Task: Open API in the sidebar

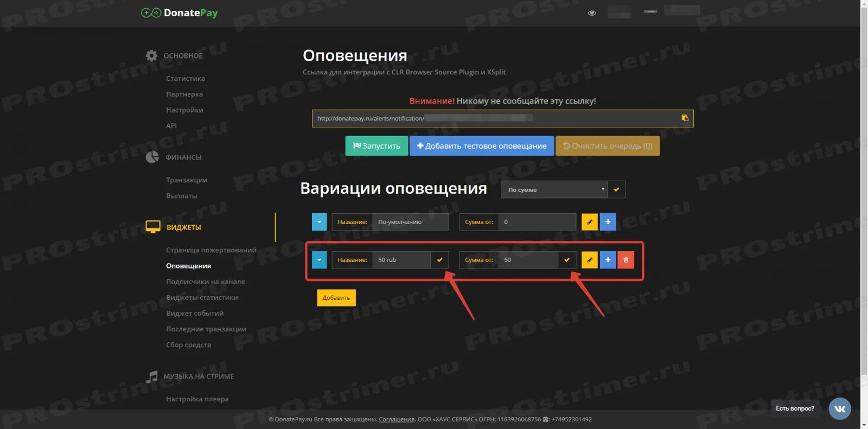Action: coord(171,126)
